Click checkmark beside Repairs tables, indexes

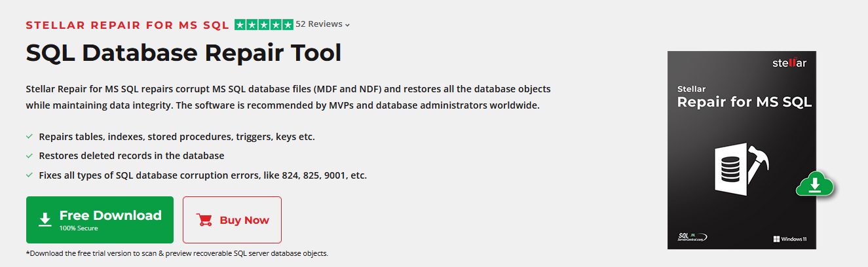pyautogui.click(x=29, y=137)
